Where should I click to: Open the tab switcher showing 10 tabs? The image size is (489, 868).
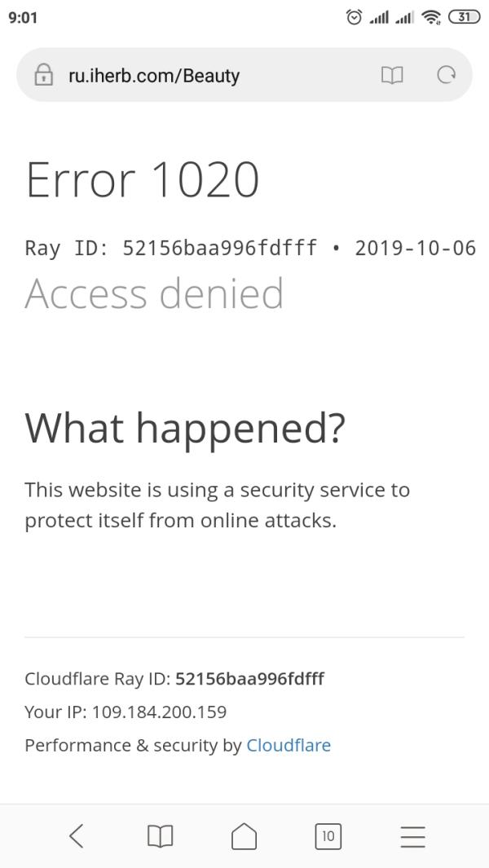click(328, 836)
